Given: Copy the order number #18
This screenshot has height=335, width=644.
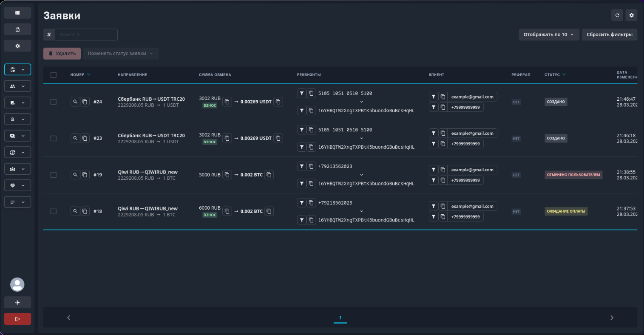Looking at the screenshot, I should tap(85, 211).
